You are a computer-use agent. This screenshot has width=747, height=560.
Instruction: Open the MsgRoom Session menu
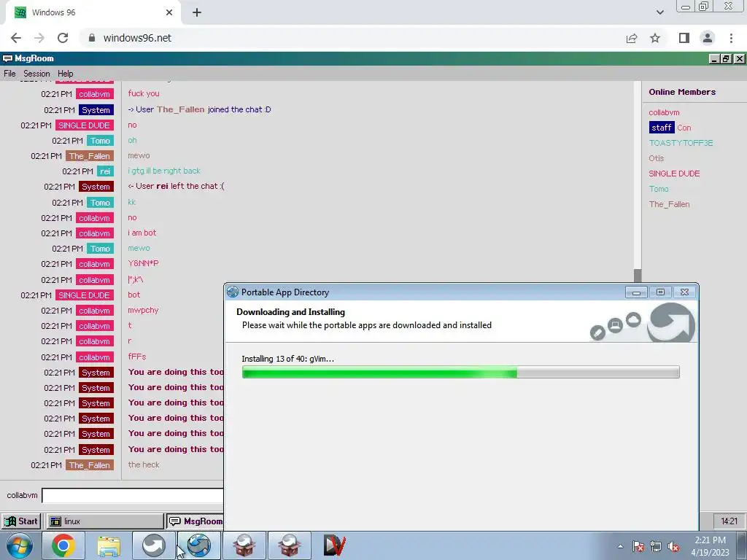(36, 74)
